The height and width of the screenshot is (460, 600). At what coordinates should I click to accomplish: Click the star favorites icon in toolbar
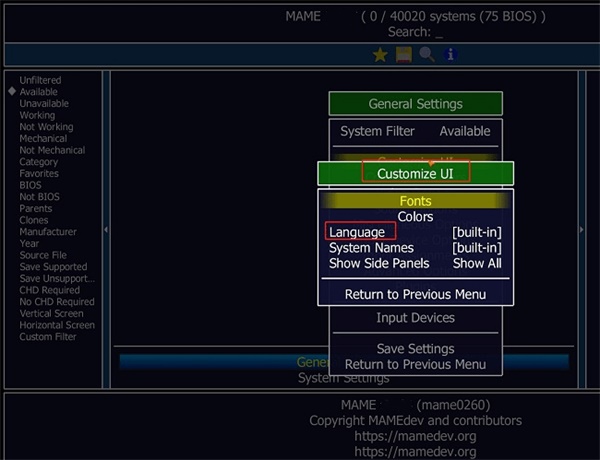click(x=380, y=55)
